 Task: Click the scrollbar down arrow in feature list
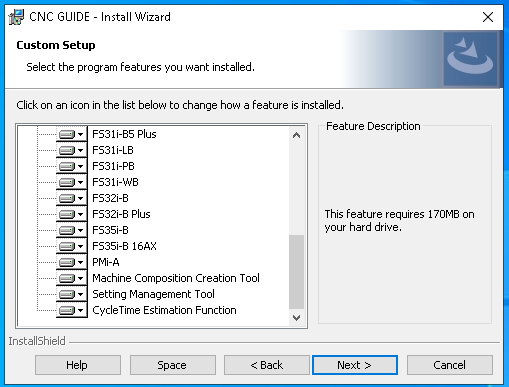(296, 318)
